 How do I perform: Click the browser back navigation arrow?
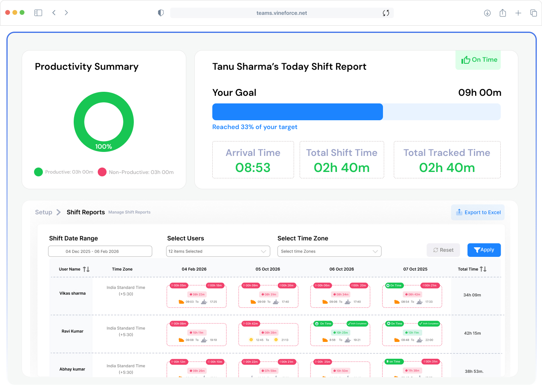click(x=54, y=12)
